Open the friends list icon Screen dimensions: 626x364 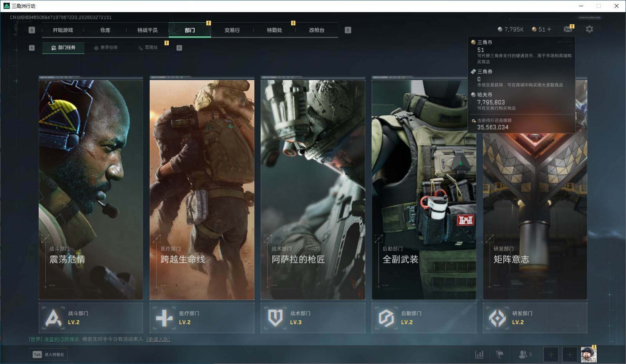[523, 354]
